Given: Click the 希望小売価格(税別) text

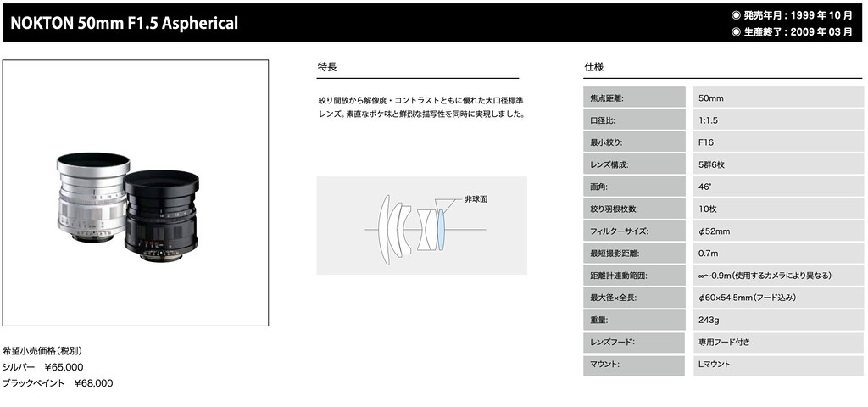Looking at the screenshot, I should (42, 350).
